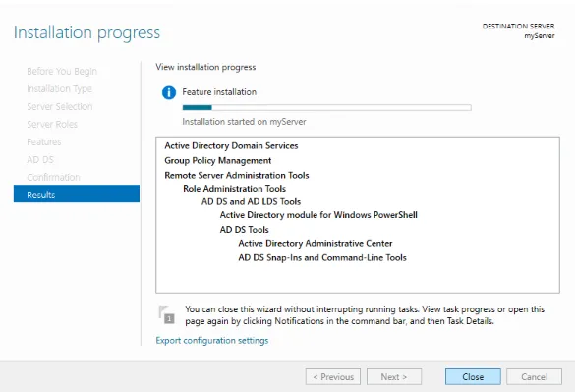Click the DESTINATION SERVER label

pos(518,27)
